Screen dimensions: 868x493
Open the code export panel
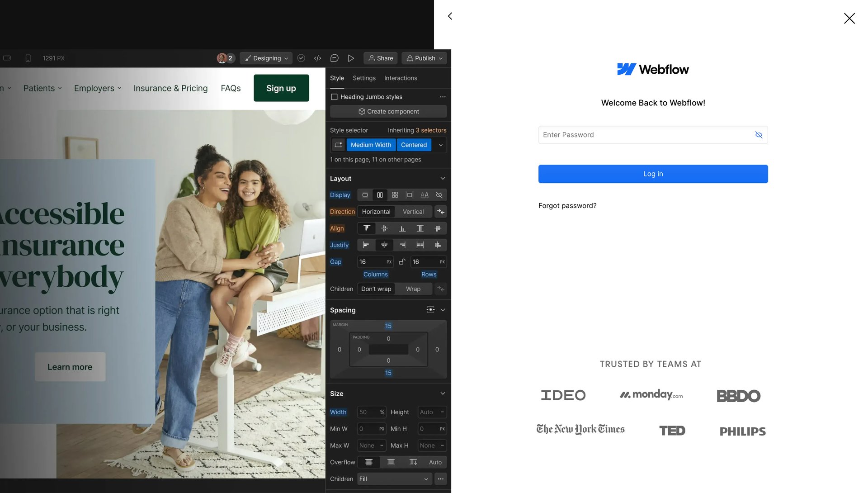[317, 58]
